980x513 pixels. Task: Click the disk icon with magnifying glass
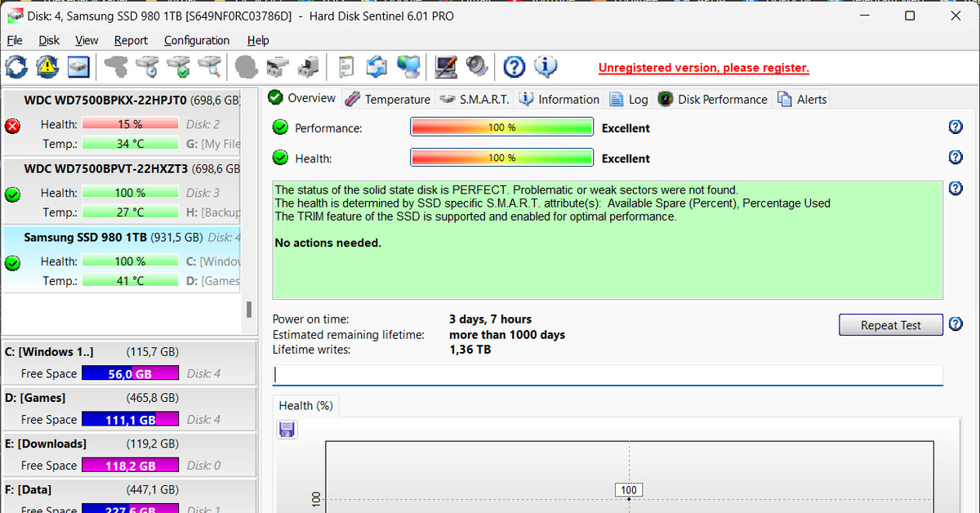[x=210, y=66]
